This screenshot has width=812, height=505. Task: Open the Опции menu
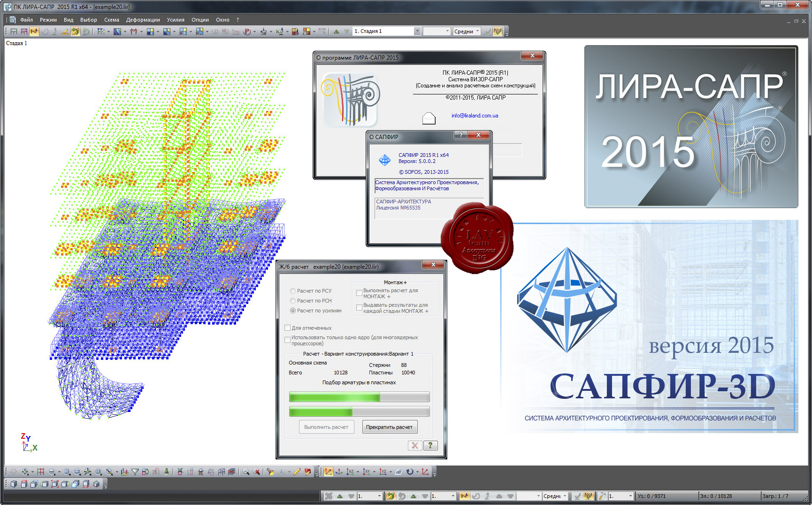coord(200,20)
